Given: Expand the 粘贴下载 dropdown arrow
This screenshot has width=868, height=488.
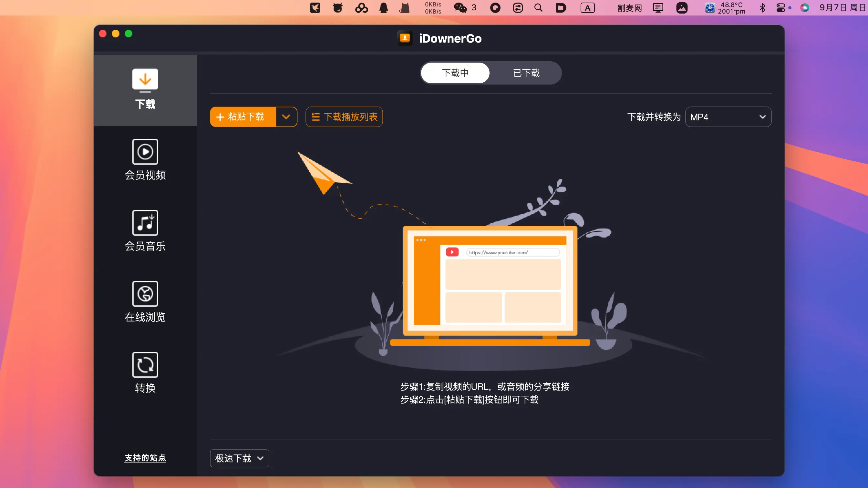Looking at the screenshot, I should (x=286, y=117).
